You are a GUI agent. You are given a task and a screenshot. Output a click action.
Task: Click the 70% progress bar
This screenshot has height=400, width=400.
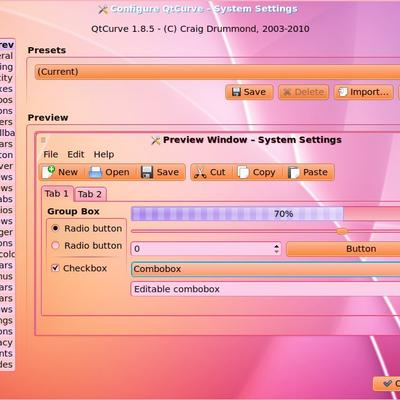(265, 214)
